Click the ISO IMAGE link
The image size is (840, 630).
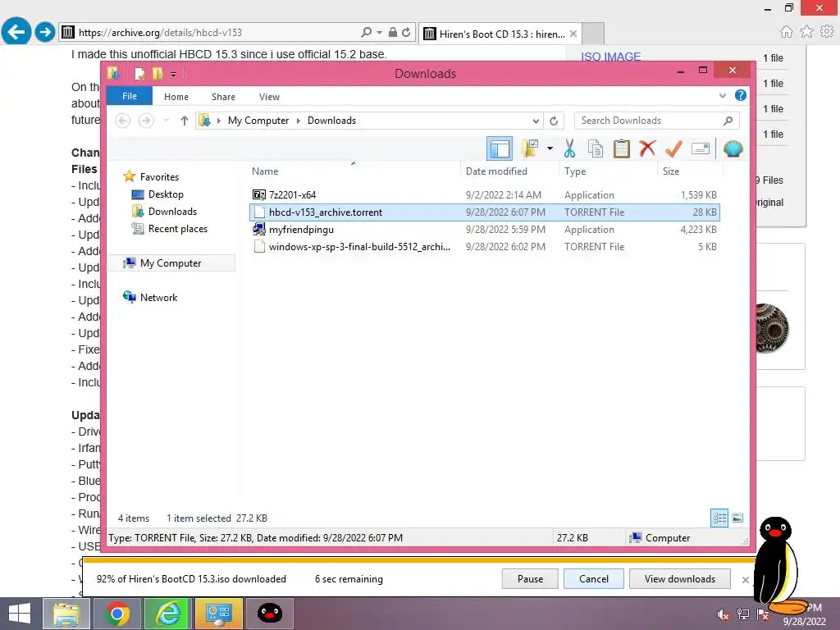pyautogui.click(x=610, y=57)
